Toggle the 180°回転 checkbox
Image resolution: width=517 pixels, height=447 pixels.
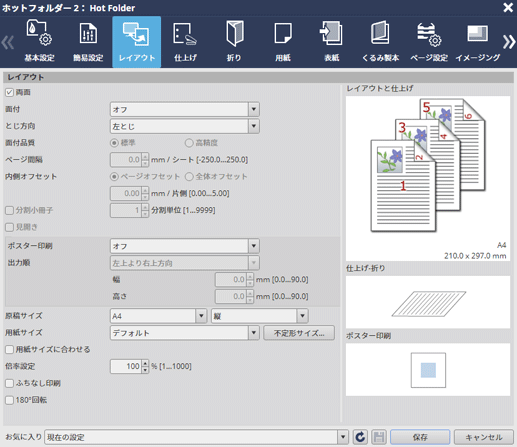[x=9, y=400]
